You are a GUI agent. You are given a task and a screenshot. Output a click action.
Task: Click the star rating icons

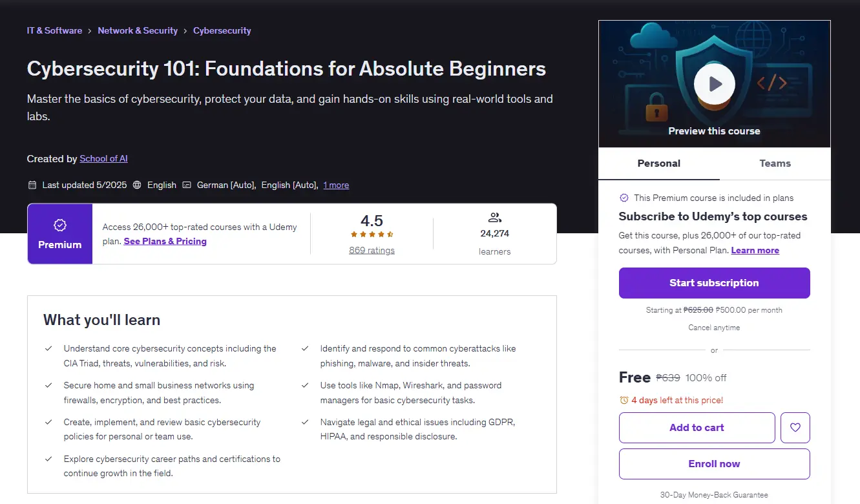pos(372,235)
